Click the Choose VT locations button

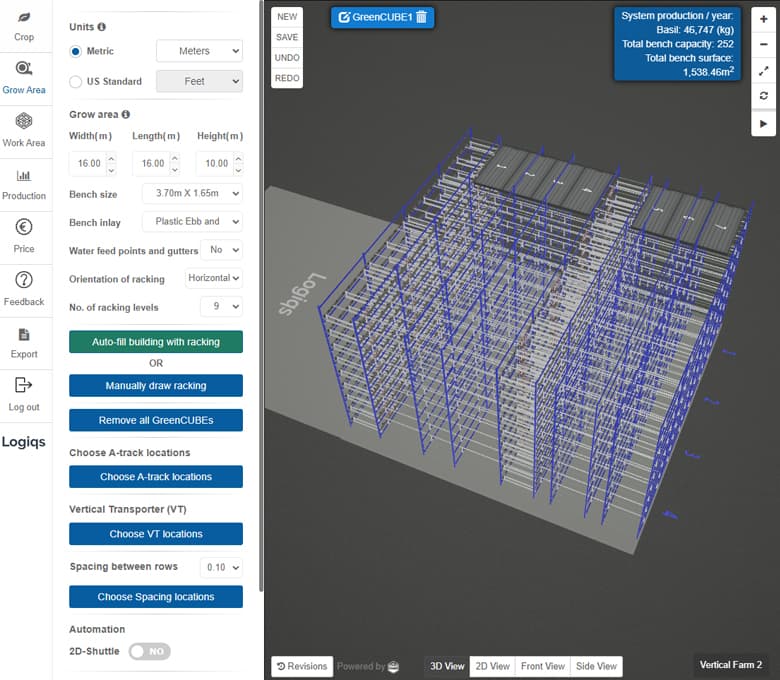pos(156,534)
